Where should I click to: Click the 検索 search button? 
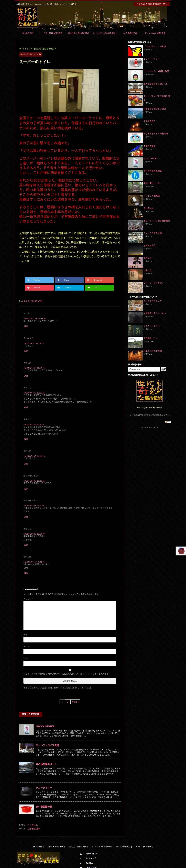(164, 369)
